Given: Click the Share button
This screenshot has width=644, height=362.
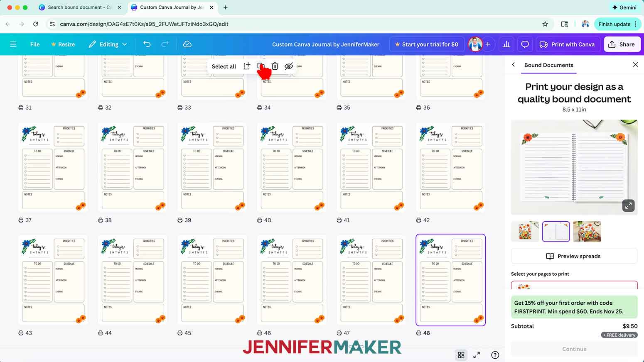Looking at the screenshot, I should click(622, 44).
